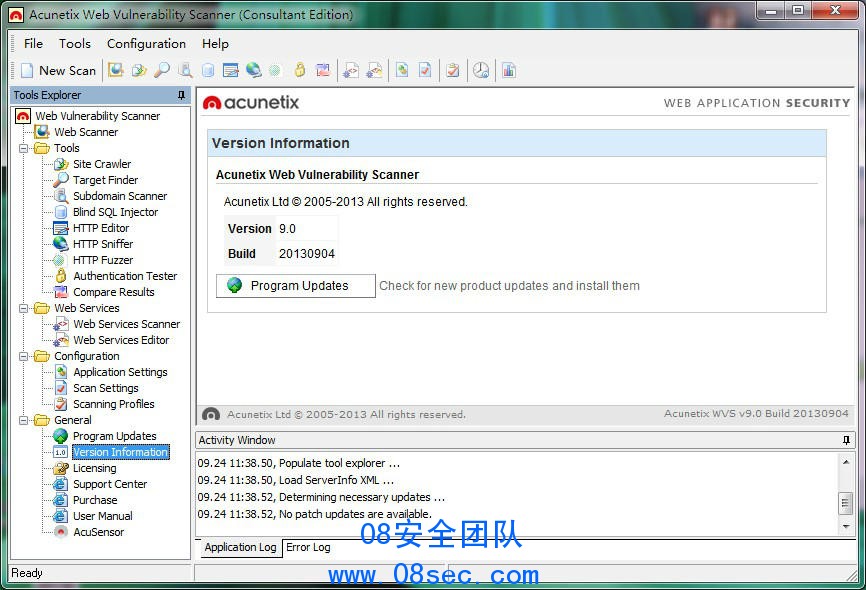Collapse the Configuration folder node

(x=23, y=356)
